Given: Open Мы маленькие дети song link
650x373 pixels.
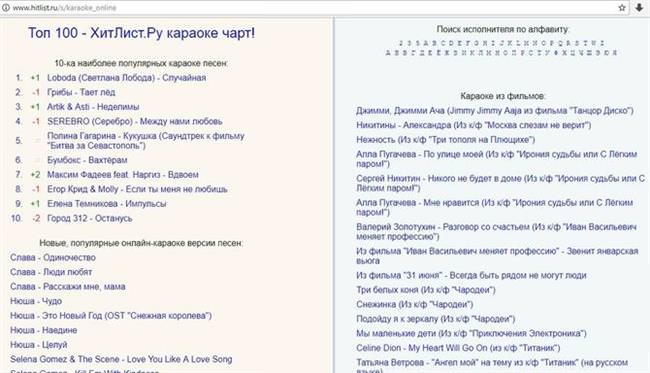Looking at the screenshot, I should pyautogui.click(x=471, y=334).
